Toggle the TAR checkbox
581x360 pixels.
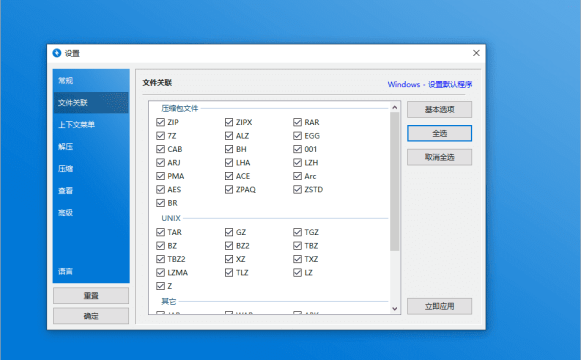tap(160, 232)
